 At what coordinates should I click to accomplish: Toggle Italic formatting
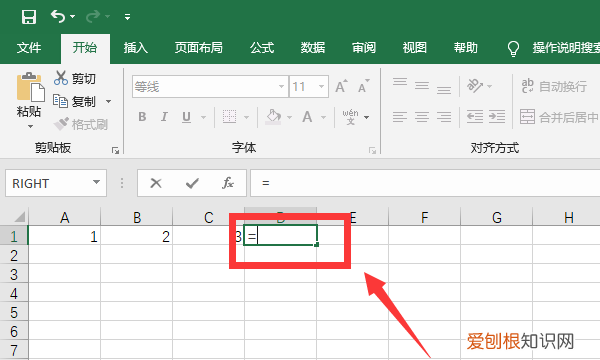click(164, 117)
